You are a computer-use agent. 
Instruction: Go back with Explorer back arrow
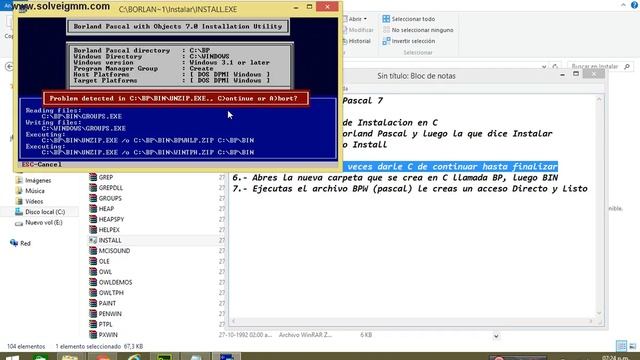click(9, 67)
